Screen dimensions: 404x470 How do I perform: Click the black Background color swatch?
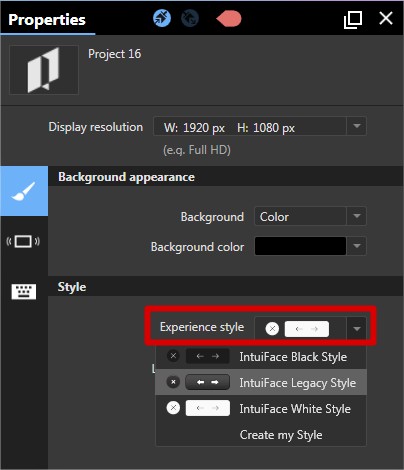tap(300, 246)
